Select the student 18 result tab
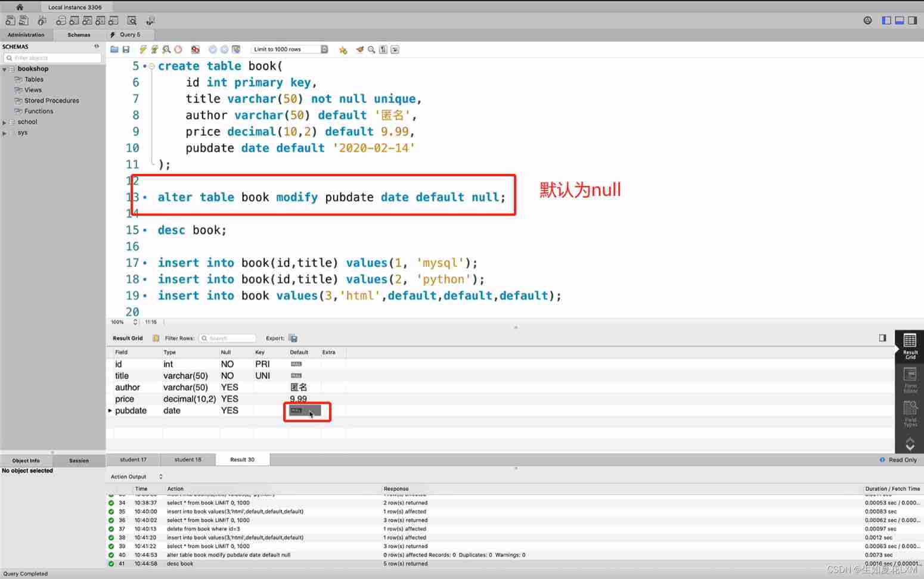The width and height of the screenshot is (924, 579). (188, 459)
